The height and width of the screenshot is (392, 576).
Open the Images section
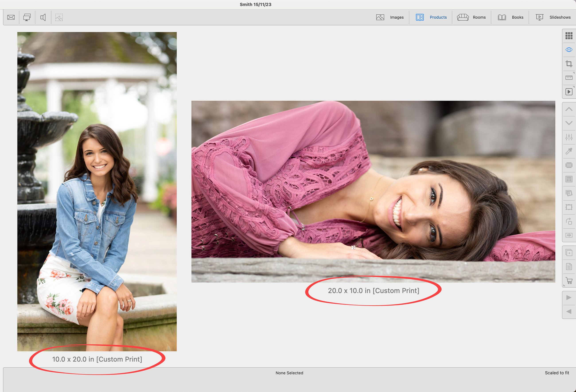click(x=390, y=17)
